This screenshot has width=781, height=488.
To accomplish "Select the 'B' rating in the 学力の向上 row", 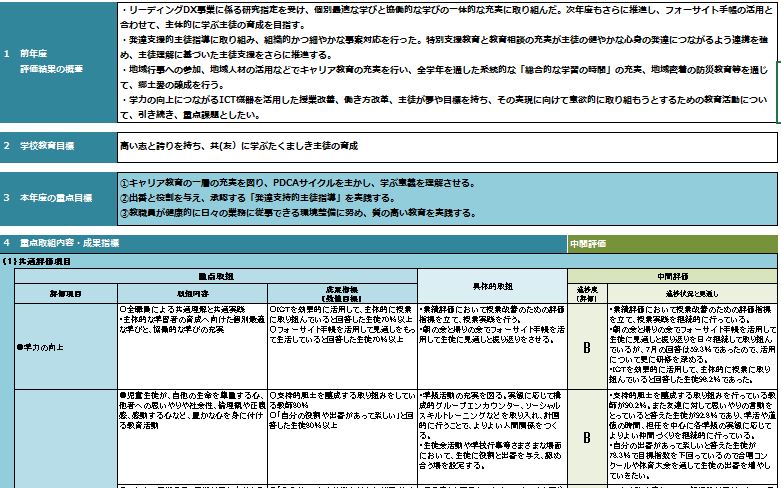I will click(587, 347).
